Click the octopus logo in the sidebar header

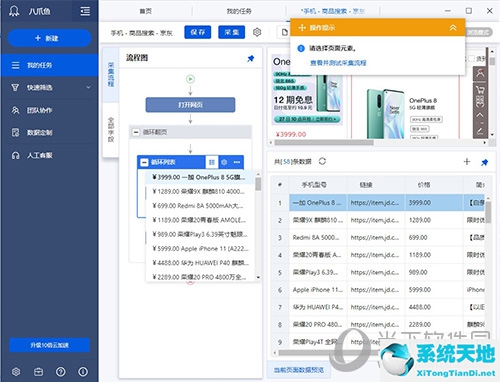coord(14,11)
